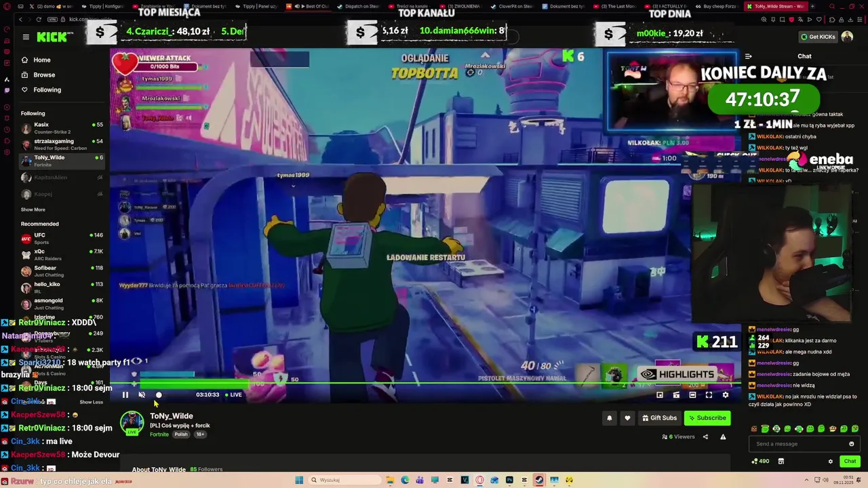Viewport: 868px width, 488px height.
Task: Open player settings gear
Action: 725,394
